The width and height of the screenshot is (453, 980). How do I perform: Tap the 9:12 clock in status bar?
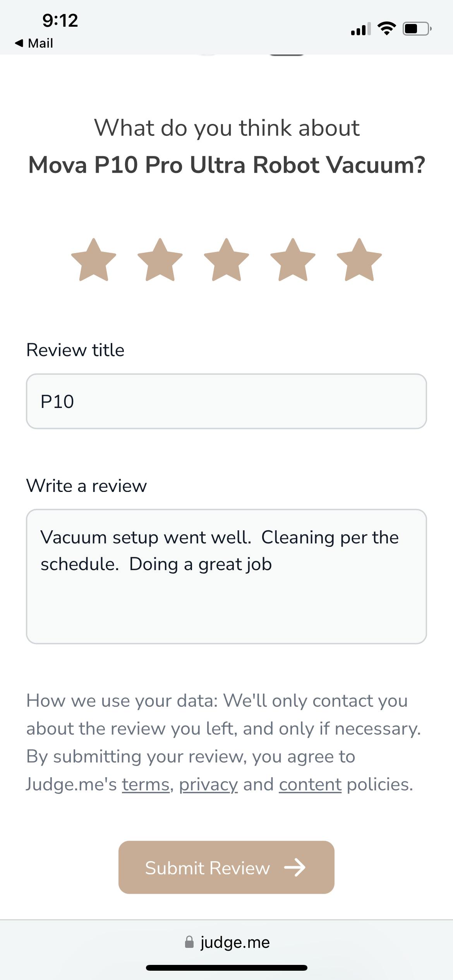click(x=60, y=20)
